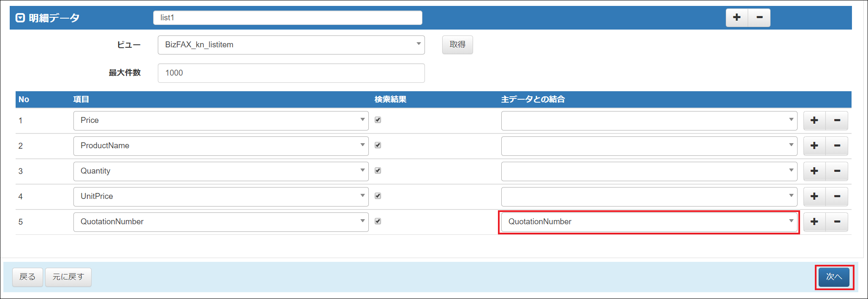Add a row after the Price row
The height and width of the screenshot is (299, 868).
[x=814, y=120]
